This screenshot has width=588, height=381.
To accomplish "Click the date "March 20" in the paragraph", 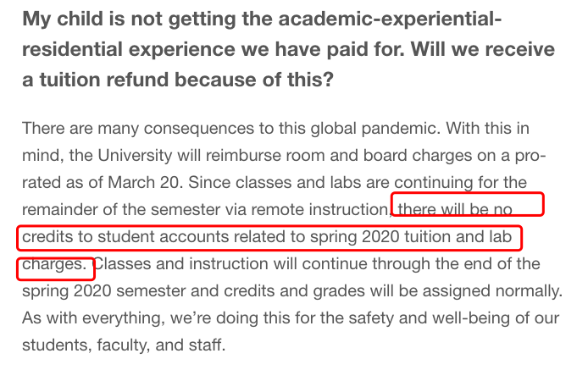I will pos(145,182).
